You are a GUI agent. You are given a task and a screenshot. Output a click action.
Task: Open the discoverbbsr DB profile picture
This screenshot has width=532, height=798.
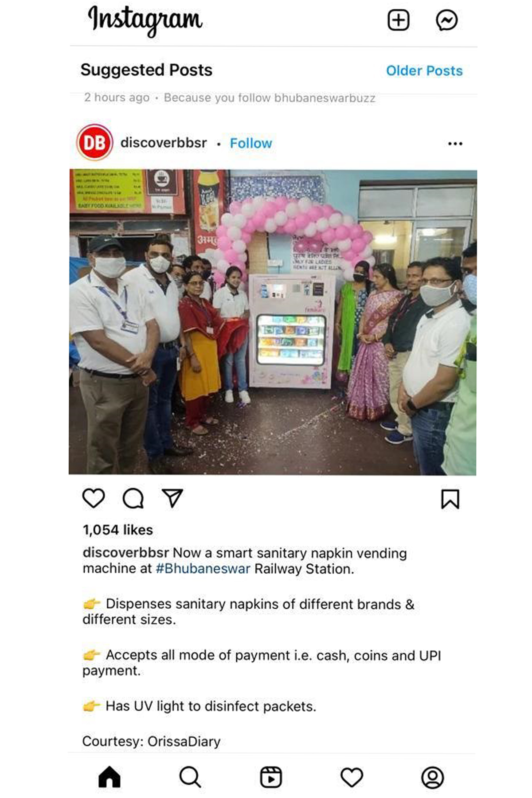95,142
